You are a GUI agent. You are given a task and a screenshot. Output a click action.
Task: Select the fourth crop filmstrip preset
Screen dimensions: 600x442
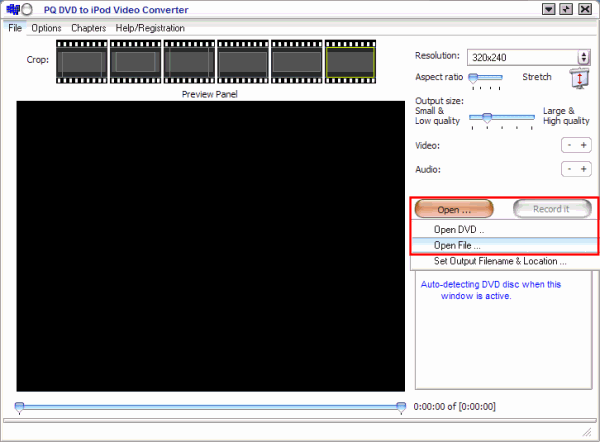(243, 62)
